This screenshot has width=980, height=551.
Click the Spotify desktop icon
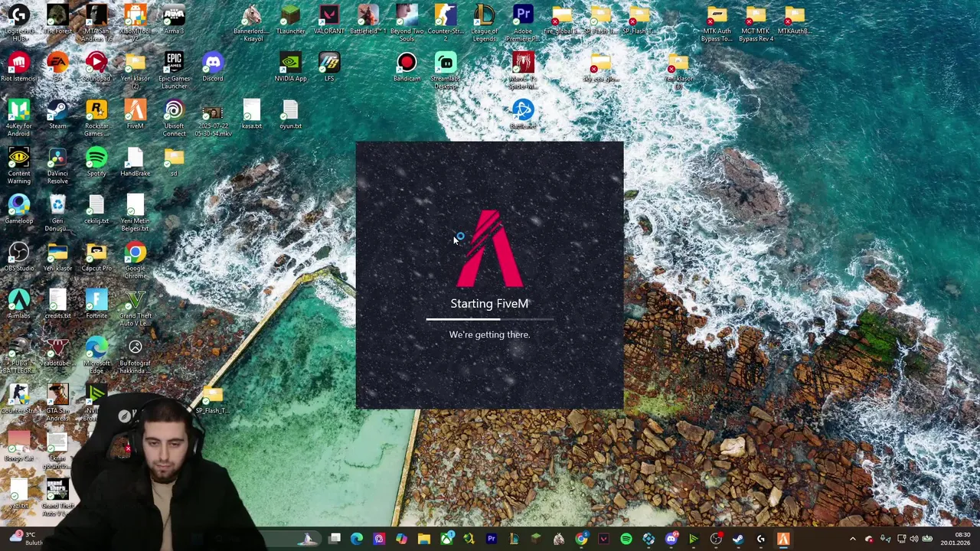coord(96,162)
